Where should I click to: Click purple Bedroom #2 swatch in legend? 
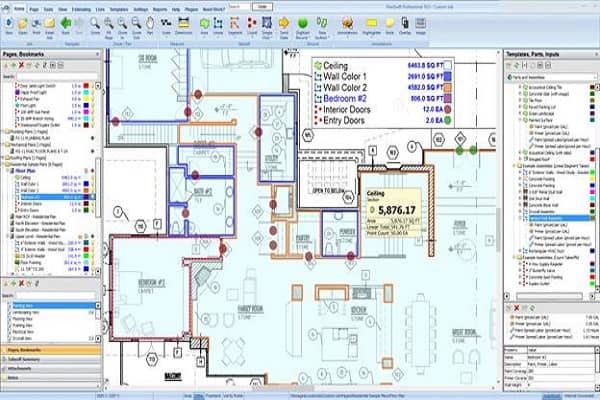(x=447, y=98)
